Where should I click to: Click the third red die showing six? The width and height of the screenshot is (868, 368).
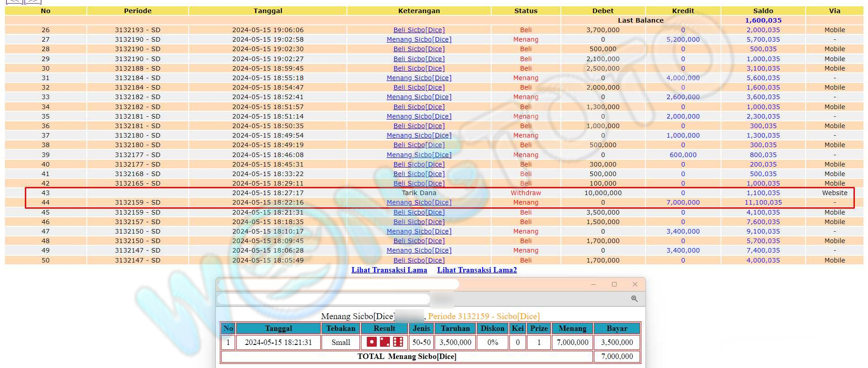tap(398, 342)
